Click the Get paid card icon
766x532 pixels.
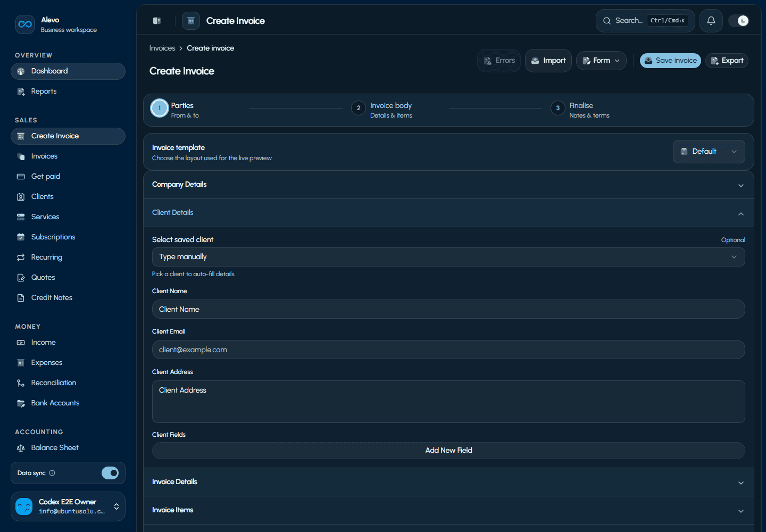point(21,177)
